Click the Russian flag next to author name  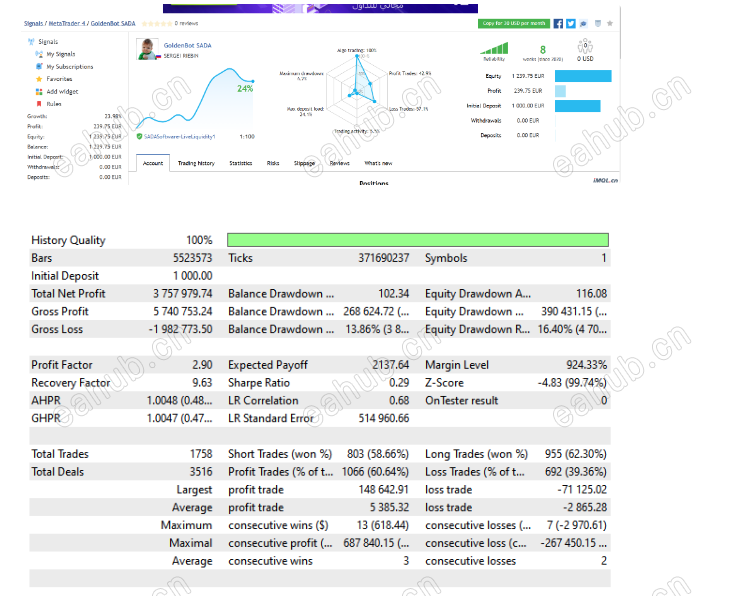tap(158, 56)
